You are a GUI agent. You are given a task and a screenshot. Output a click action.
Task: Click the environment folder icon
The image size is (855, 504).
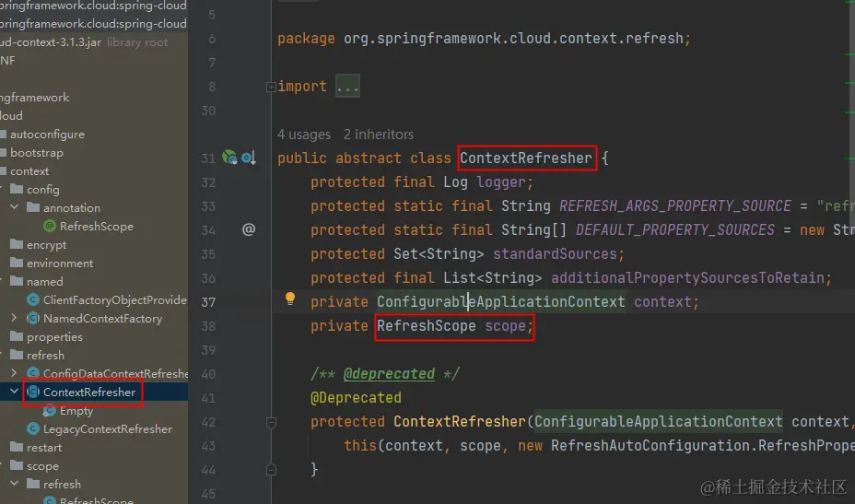click(x=17, y=263)
